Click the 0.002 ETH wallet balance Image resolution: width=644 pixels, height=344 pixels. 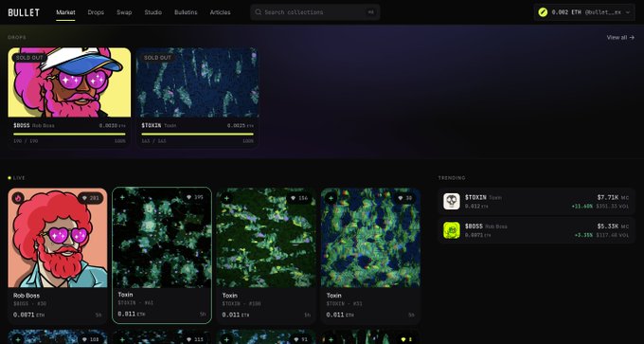566,12
